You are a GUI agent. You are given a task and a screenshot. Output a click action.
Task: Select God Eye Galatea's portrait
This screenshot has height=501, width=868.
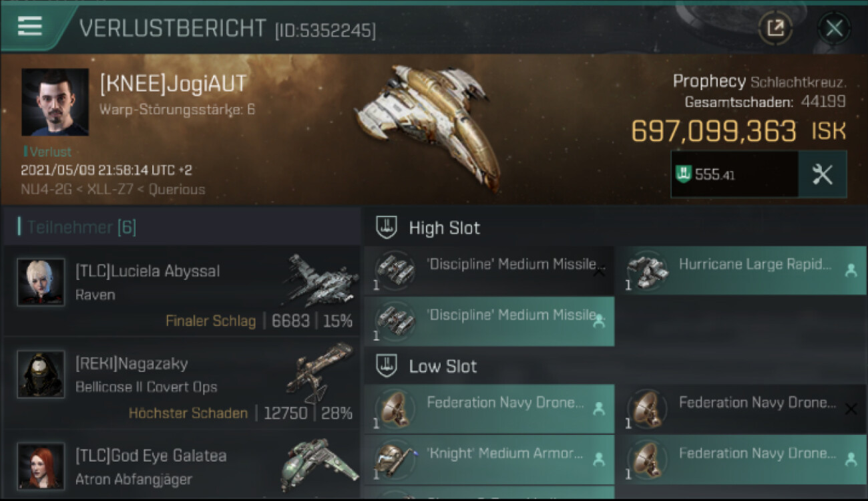tap(41, 466)
